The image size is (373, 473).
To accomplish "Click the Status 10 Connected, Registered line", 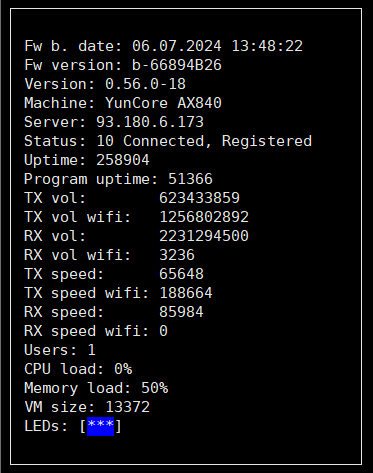I will tap(168, 141).
